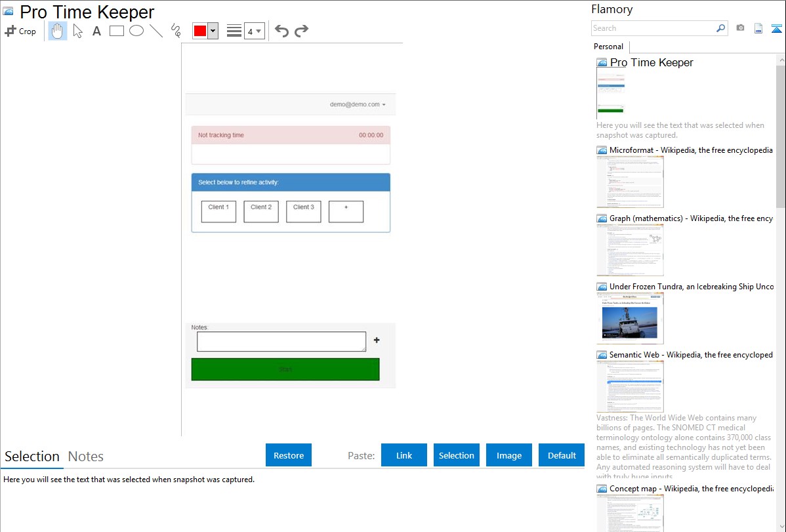Click the icon beside Concept map title
Image resolution: width=786 pixels, height=532 pixels.
(602, 489)
